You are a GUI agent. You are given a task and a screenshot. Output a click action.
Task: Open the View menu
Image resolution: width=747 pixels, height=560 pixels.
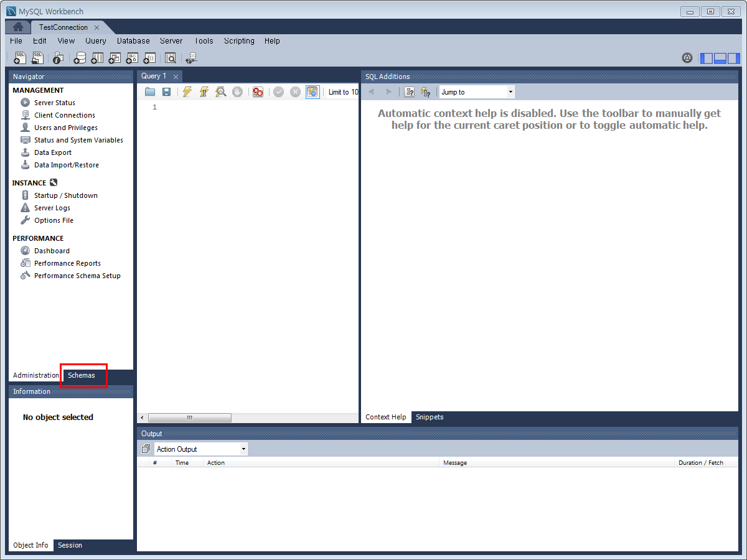[66, 41]
